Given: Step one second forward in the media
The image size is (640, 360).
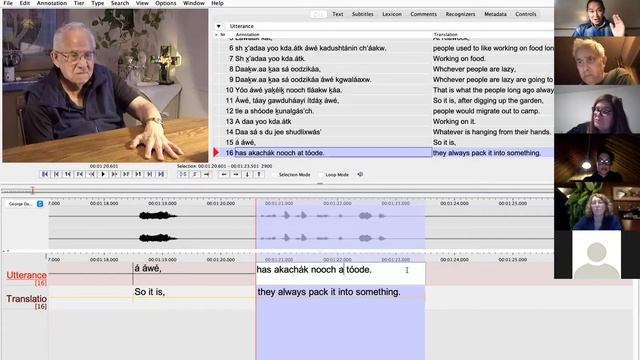Looking at the screenshot, I should point(138,174).
